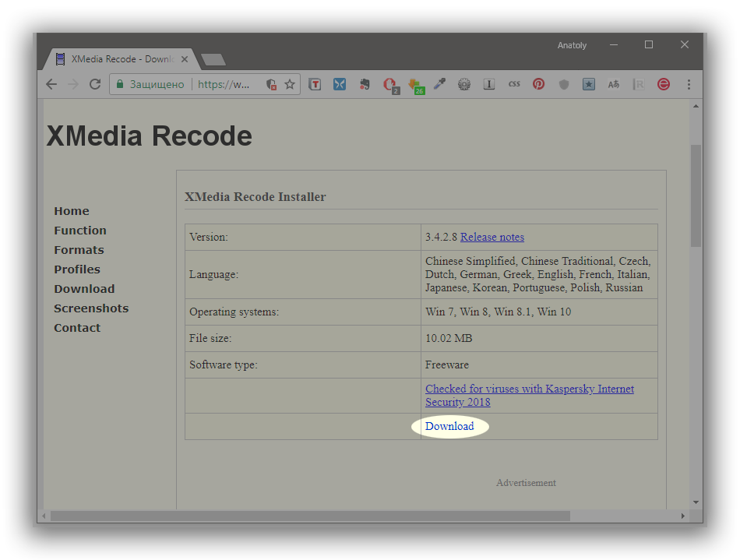This screenshot has width=740, height=560.
Task: Open the Release notes link
Action: pos(492,237)
